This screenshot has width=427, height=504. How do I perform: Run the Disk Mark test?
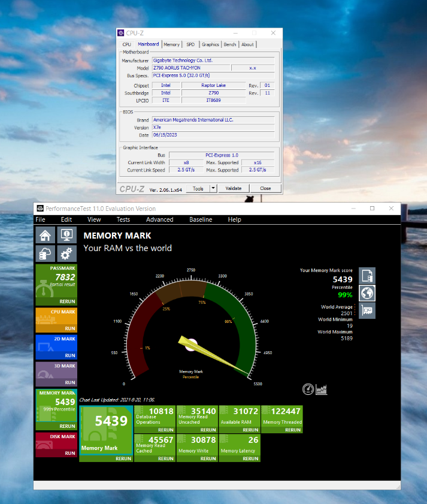[x=69, y=453]
